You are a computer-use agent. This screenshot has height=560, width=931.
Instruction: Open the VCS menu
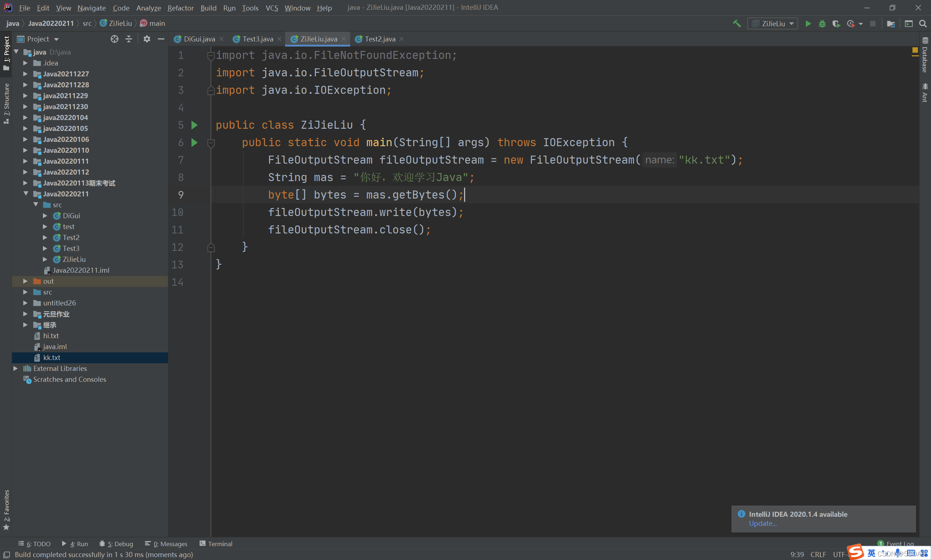(x=272, y=8)
